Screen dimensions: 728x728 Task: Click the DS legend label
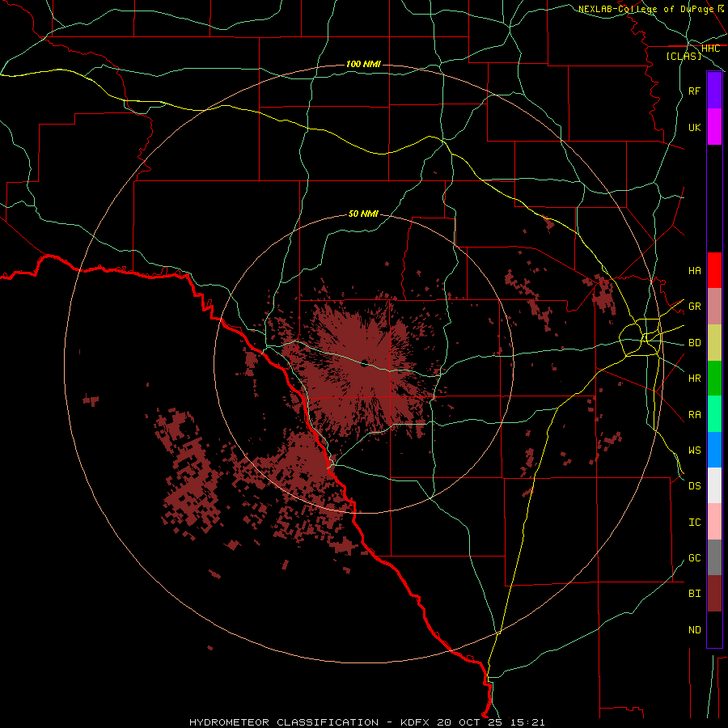[694, 485]
